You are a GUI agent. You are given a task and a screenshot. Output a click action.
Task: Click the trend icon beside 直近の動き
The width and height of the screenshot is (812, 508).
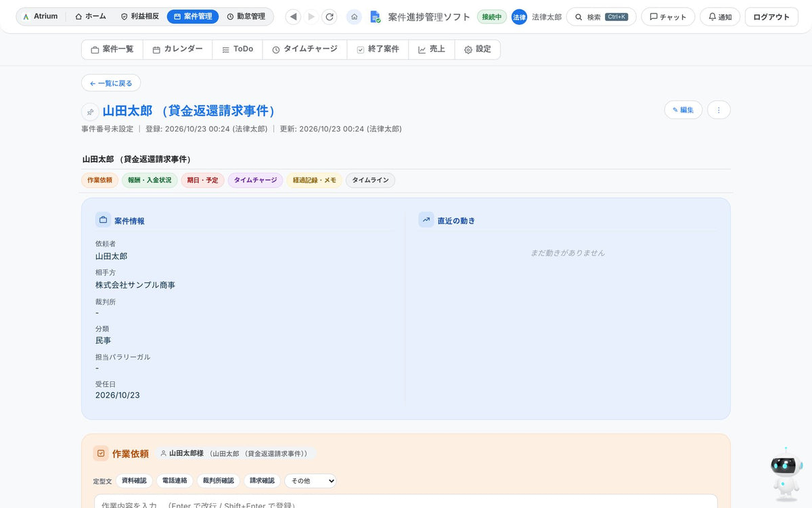[x=426, y=219]
